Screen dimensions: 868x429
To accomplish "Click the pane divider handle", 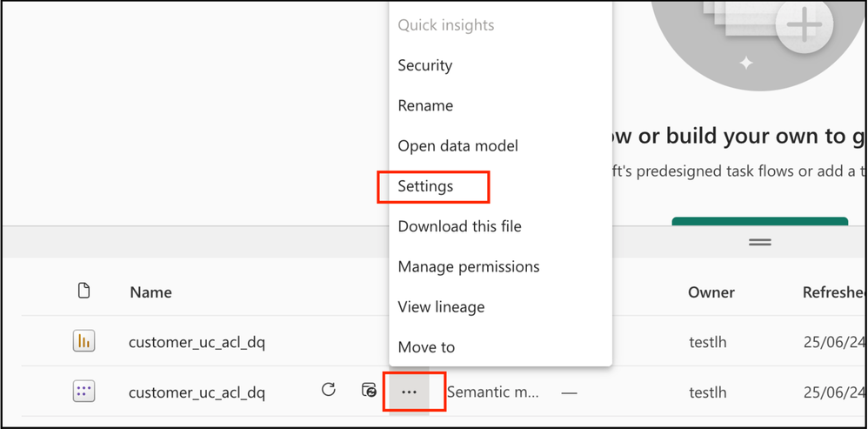I will pos(760,242).
